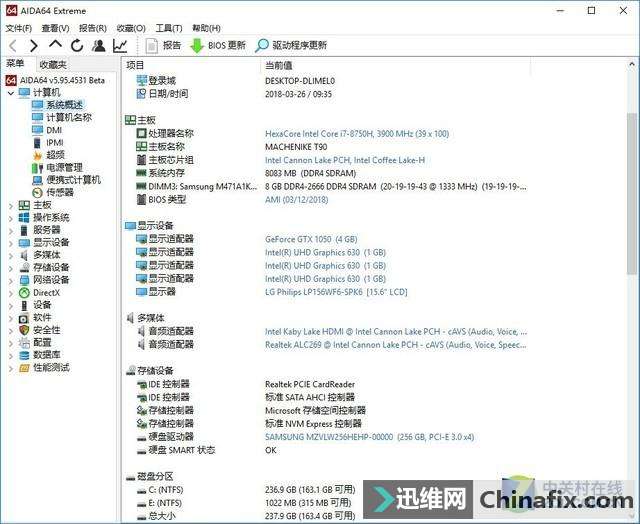
Task: Click the 便携式计算机 laptop icon
Action: tap(38, 180)
